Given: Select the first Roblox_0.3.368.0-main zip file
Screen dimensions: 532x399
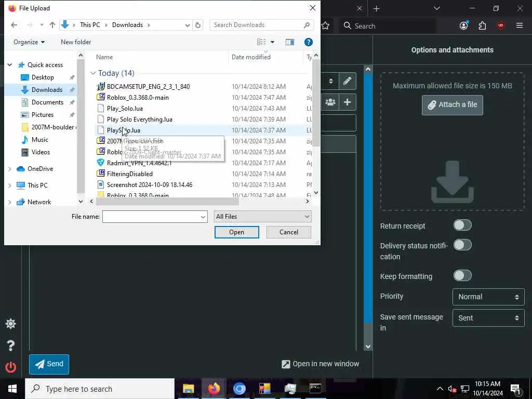Looking at the screenshot, I should click(x=137, y=97).
